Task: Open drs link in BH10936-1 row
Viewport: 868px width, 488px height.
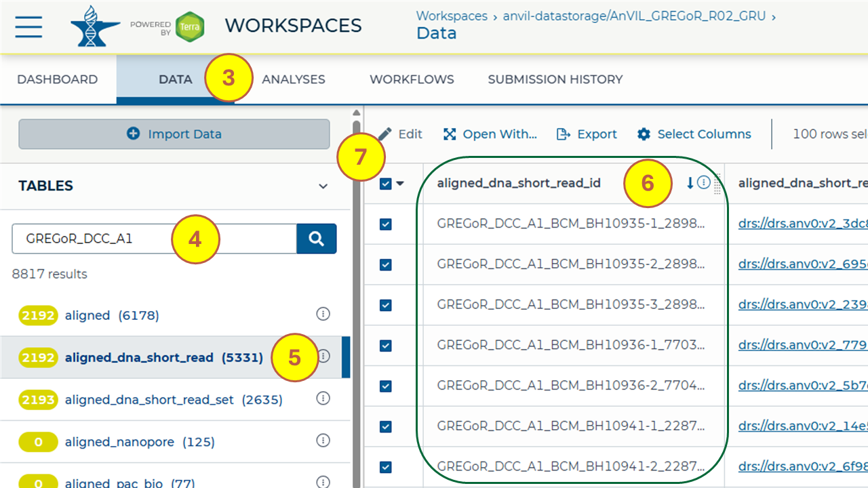Action: point(803,346)
